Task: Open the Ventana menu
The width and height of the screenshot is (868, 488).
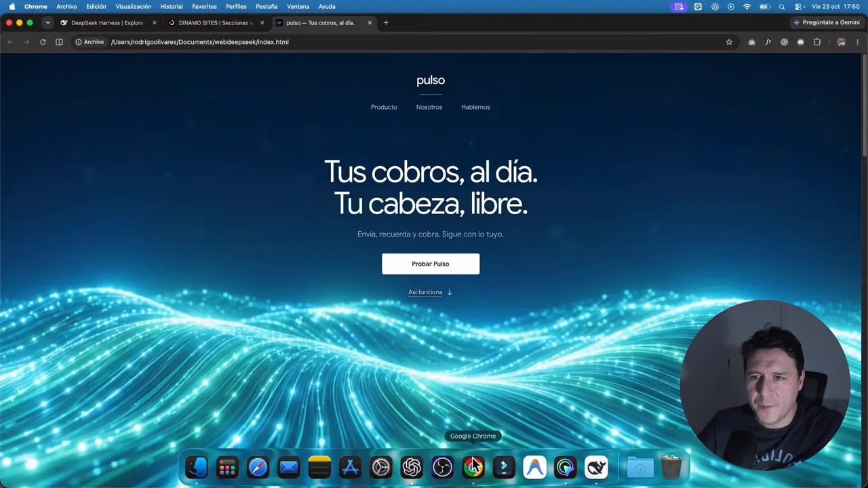Action: tap(298, 7)
